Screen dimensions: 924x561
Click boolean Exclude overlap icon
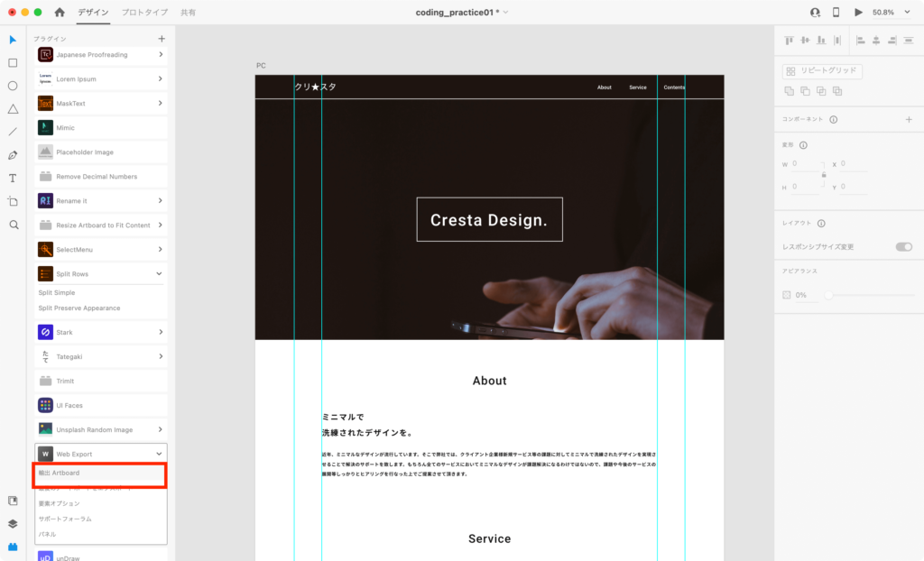click(837, 91)
